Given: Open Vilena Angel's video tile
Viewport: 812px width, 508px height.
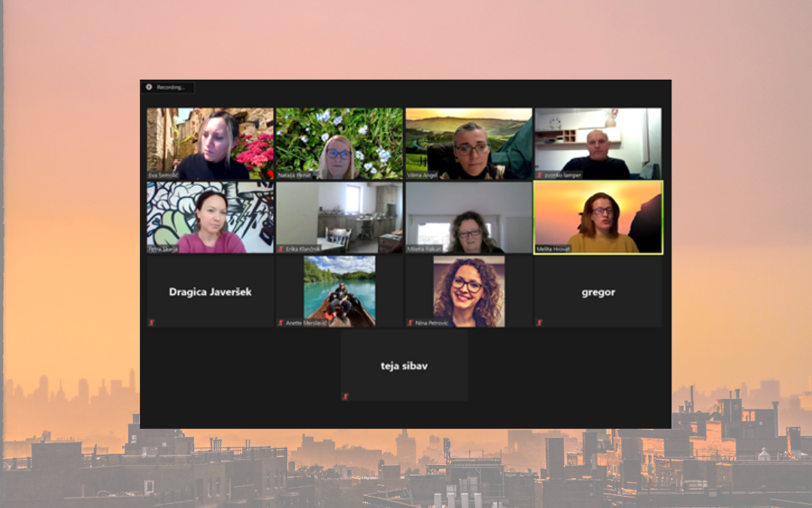Looking at the screenshot, I should coord(468,143).
